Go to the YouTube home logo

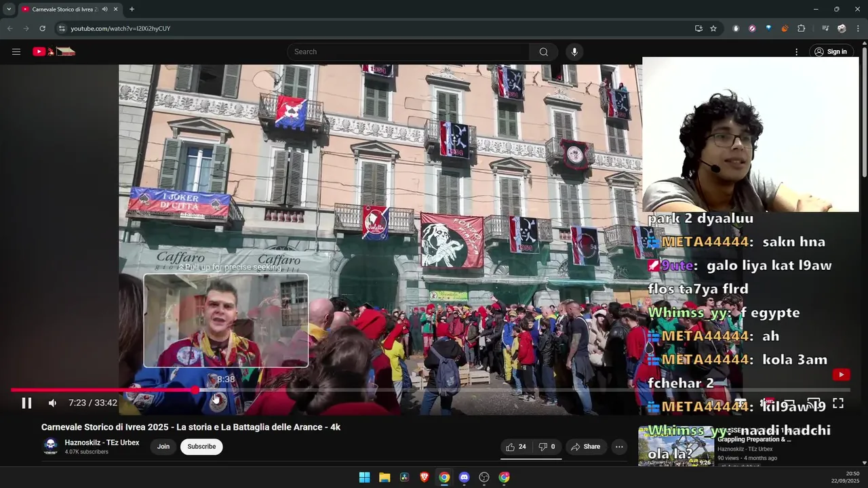[x=54, y=52]
